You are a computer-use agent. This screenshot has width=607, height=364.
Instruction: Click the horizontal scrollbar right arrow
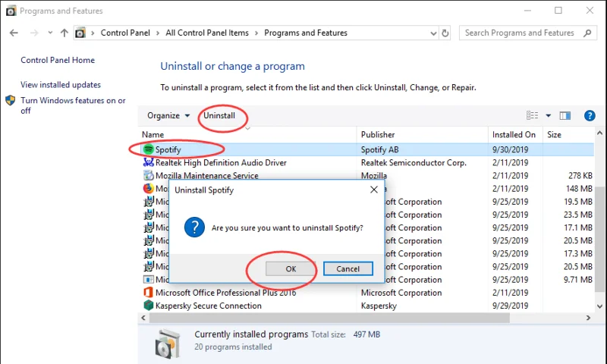pos(589,318)
